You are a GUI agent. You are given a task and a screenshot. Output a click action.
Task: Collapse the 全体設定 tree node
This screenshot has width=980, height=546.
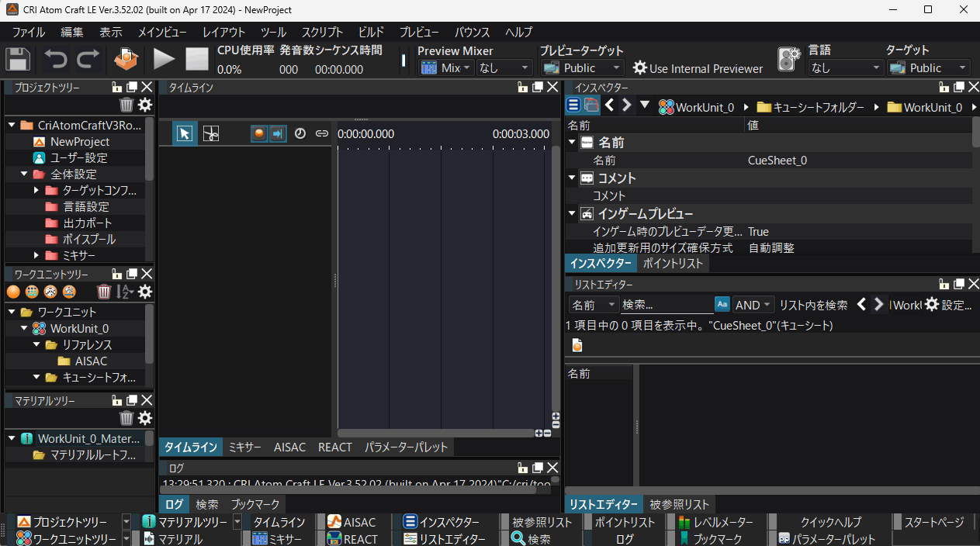pyautogui.click(x=24, y=174)
